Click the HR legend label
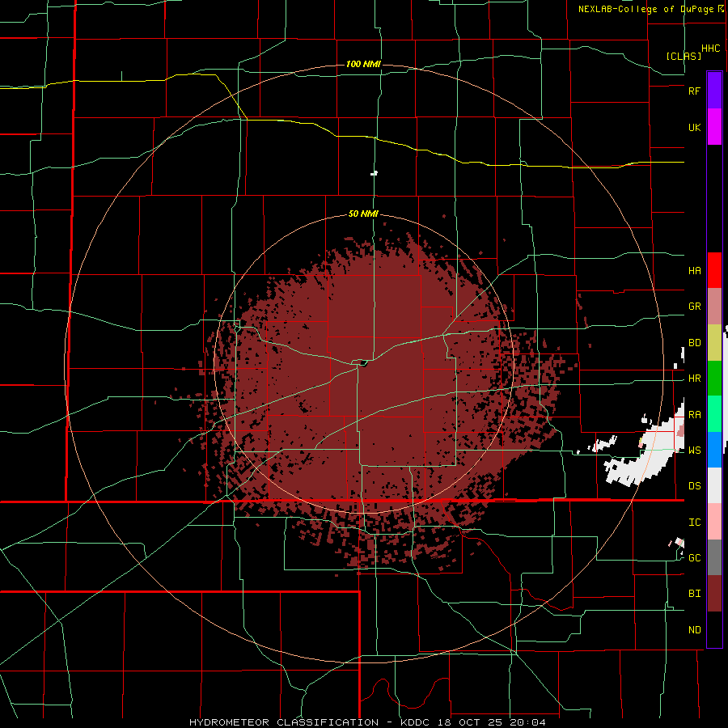728x728 pixels. [695, 379]
